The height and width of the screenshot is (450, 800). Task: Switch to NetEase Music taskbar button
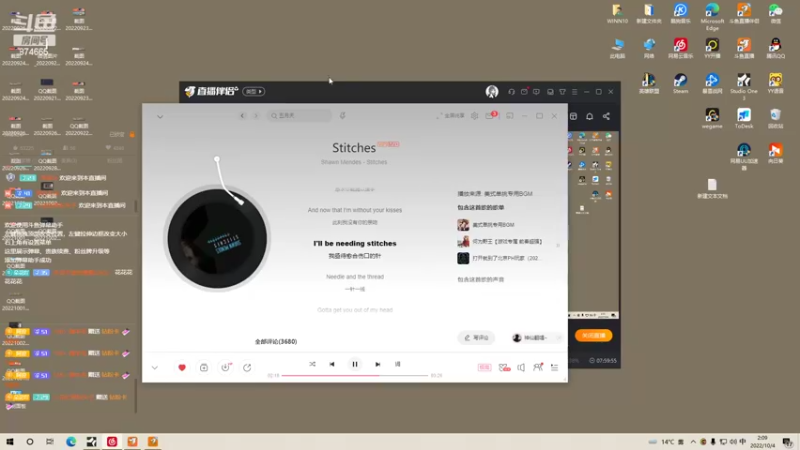112,441
